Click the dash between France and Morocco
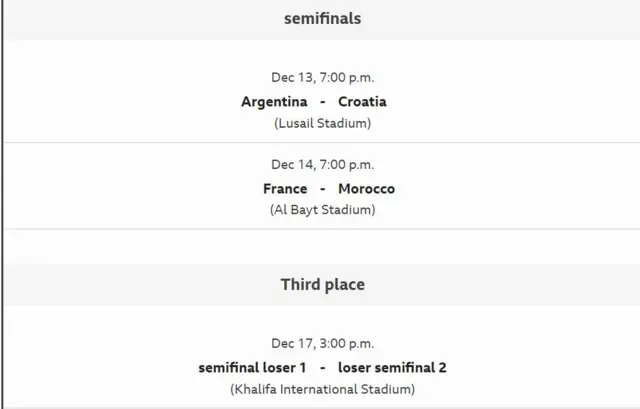The width and height of the screenshot is (640, 409). pos(322,188)
